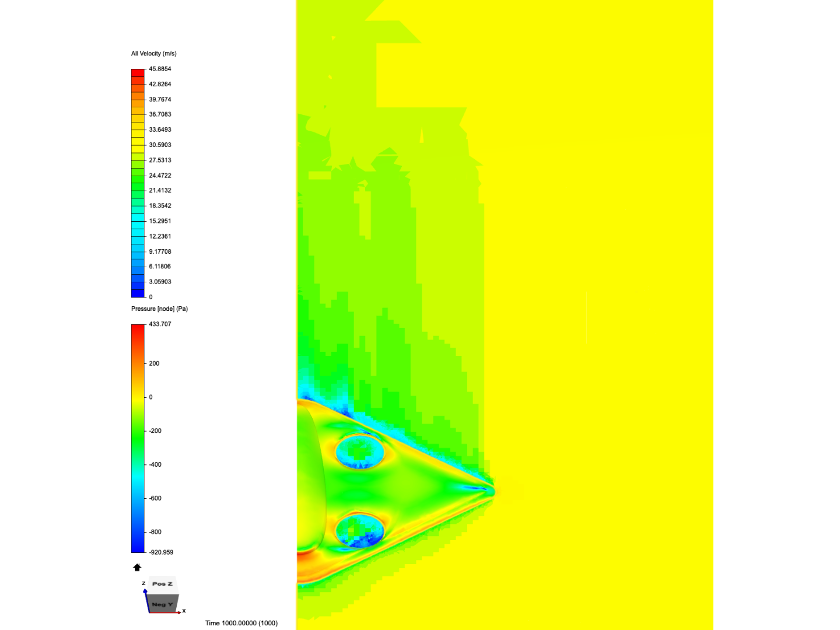Click the Pressure [node] (Pa) legend title
Screen dimensions: 840x630
click(159, 309)
